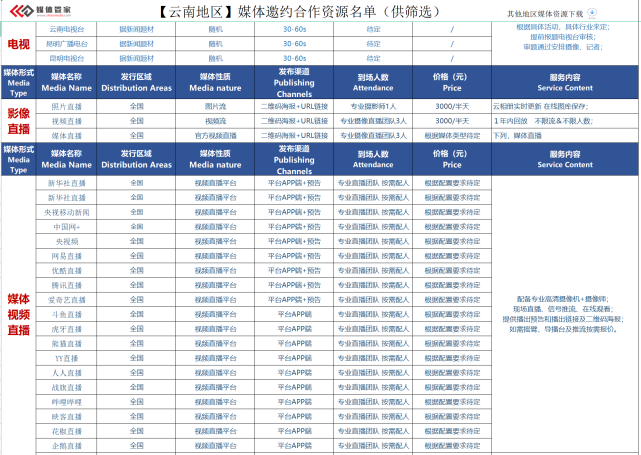Click the 网易直播 media name cell
The image size is (641, 455).
coord(66,256)
